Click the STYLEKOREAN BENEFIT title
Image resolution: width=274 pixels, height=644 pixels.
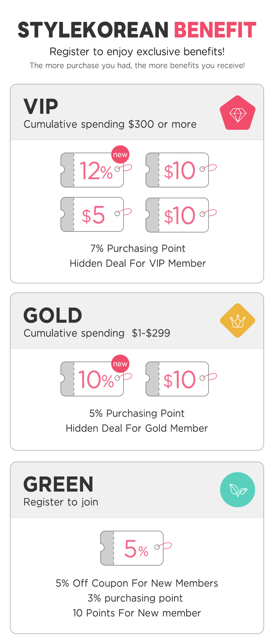tap(137, 30)
